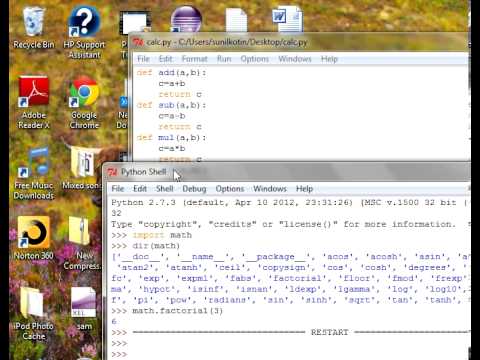480x360 pixels.
Task: Open the Mixed songs folder icon
Action: click(x=82, y=169)
